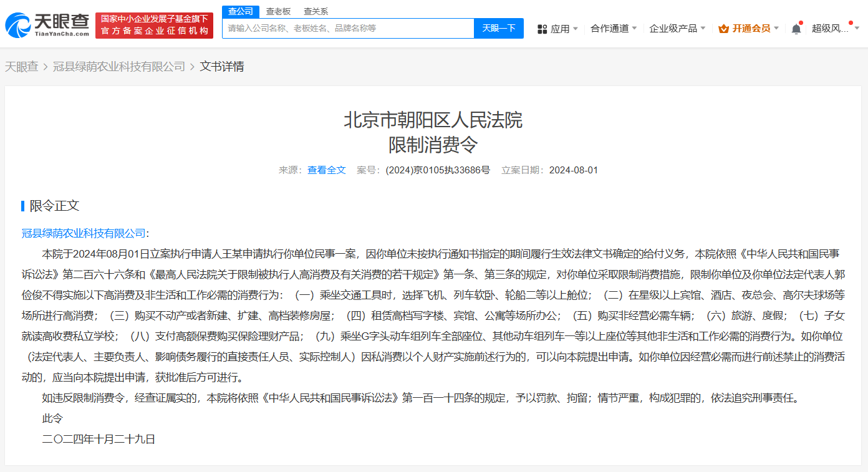Select the 查公司 search tab
The image size is (868, 472).
241,11
